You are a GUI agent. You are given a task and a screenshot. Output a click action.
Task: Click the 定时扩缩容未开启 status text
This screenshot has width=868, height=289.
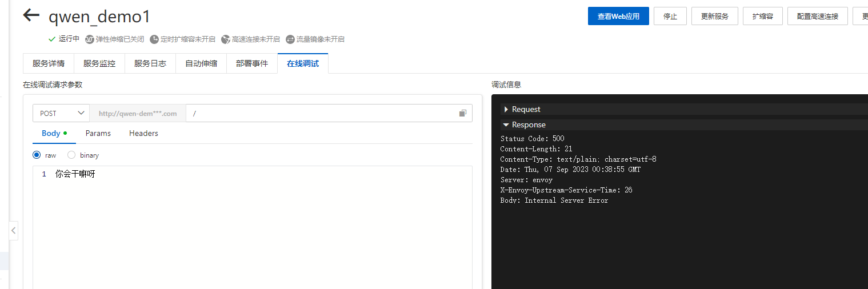(188, 39)
